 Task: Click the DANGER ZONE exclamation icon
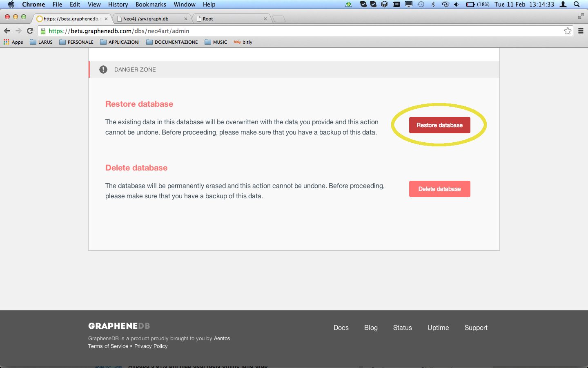click(x=103, y=70)
